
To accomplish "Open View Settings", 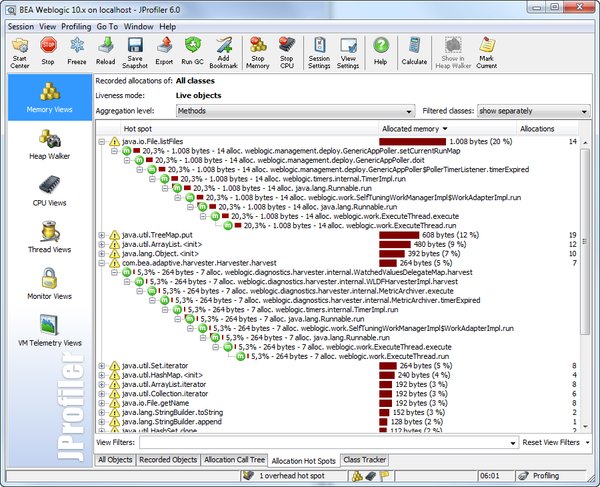I will click(x=348, y=53).
